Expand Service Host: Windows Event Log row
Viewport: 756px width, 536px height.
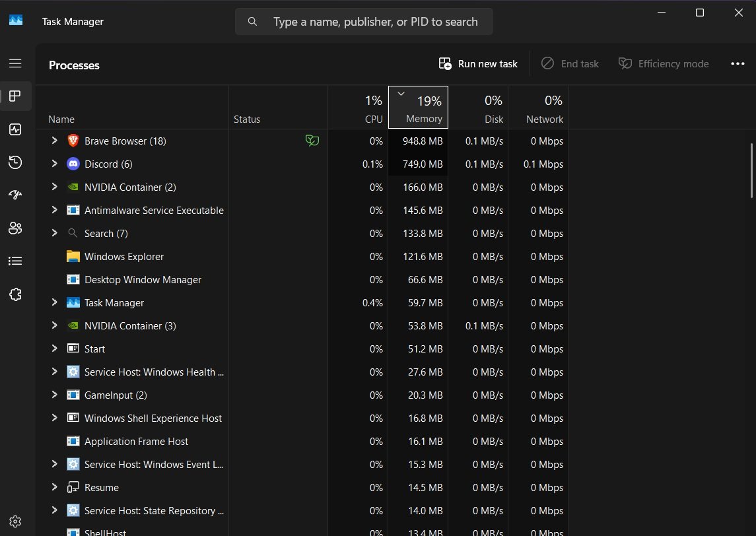(x=55, y=464)
